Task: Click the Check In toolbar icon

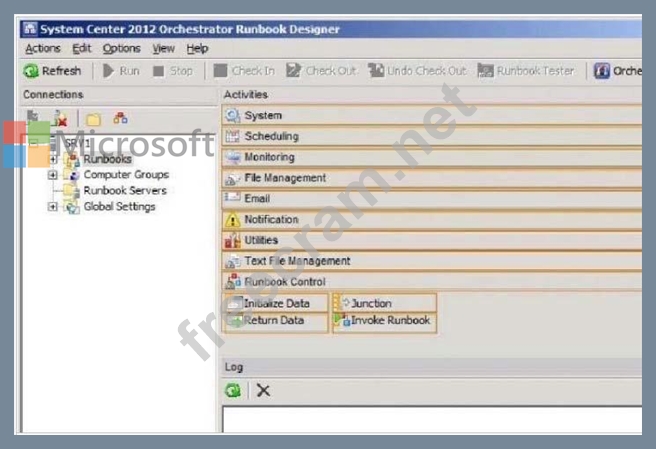Action: (x=220, y=71)
